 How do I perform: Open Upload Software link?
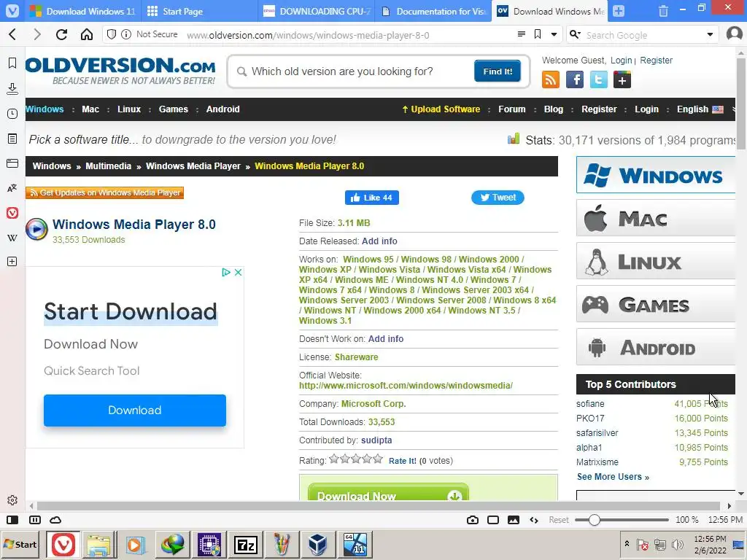point(441,109)
